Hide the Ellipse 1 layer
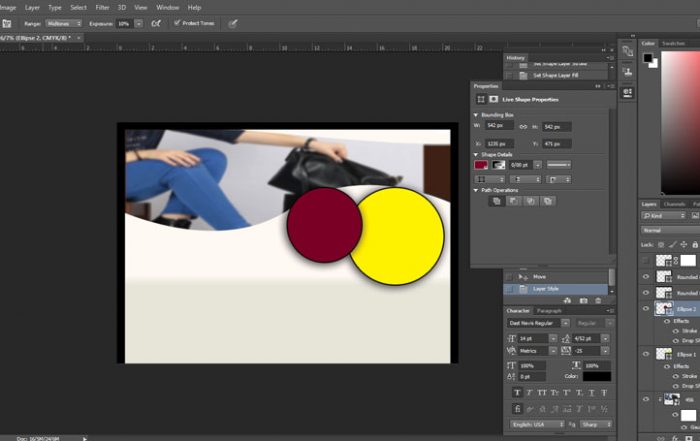The height and width of the screenshot is (441, 700). (x=646, y=354)
